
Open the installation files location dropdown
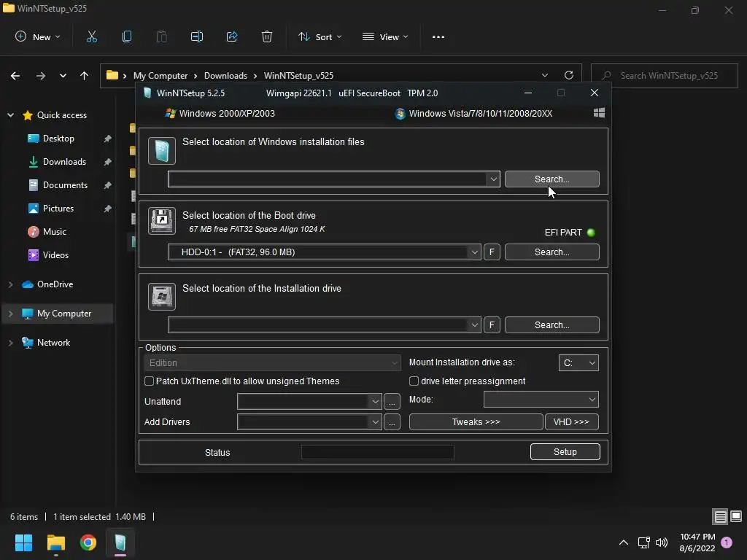pyautogui.click(x=493, y=179)
